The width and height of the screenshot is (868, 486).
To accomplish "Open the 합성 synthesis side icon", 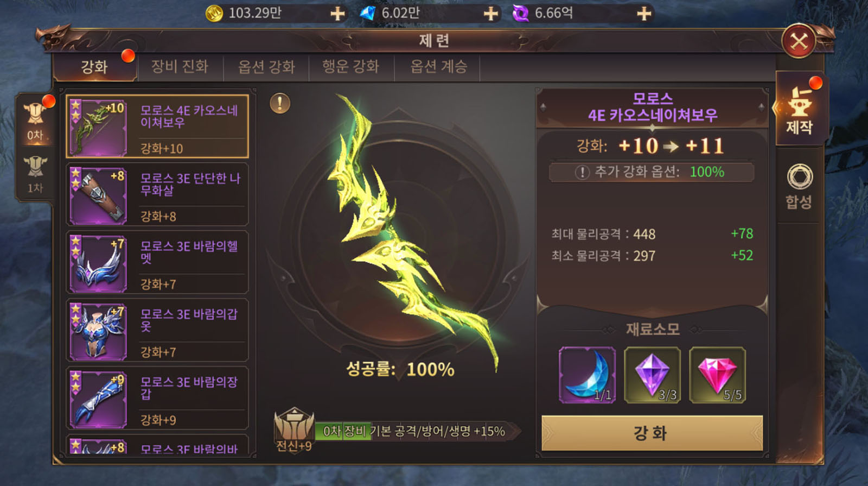I will coord(800,186).
